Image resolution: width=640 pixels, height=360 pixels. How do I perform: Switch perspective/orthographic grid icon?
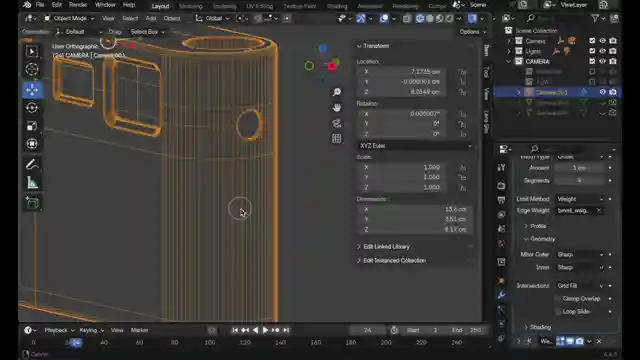337,139
